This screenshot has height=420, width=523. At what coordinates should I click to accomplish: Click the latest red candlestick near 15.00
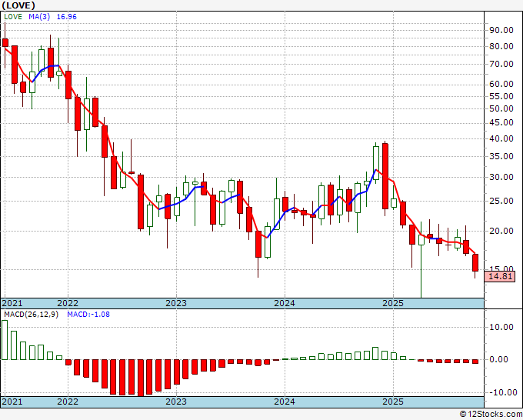(475, 262)
